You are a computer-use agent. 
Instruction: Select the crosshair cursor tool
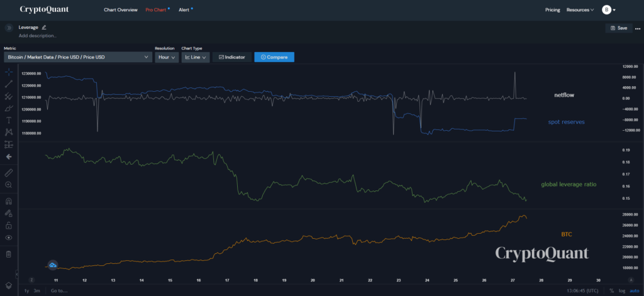[x=9, y=72]
